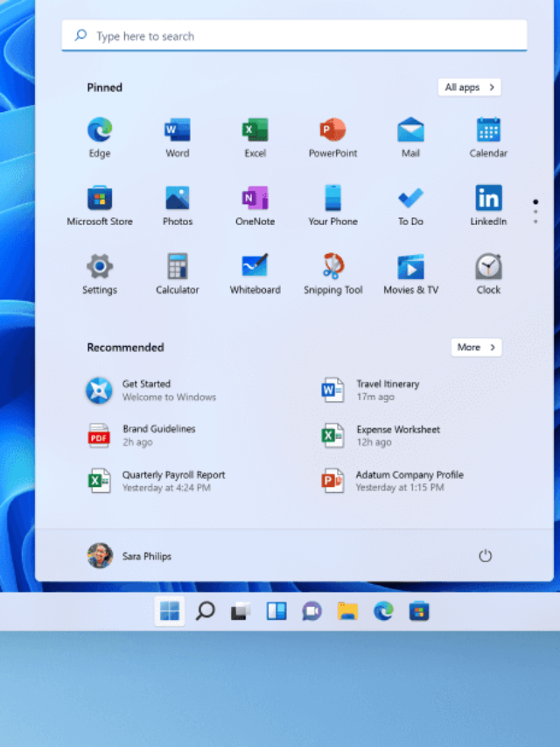Click the Power button

coord(486,556)
